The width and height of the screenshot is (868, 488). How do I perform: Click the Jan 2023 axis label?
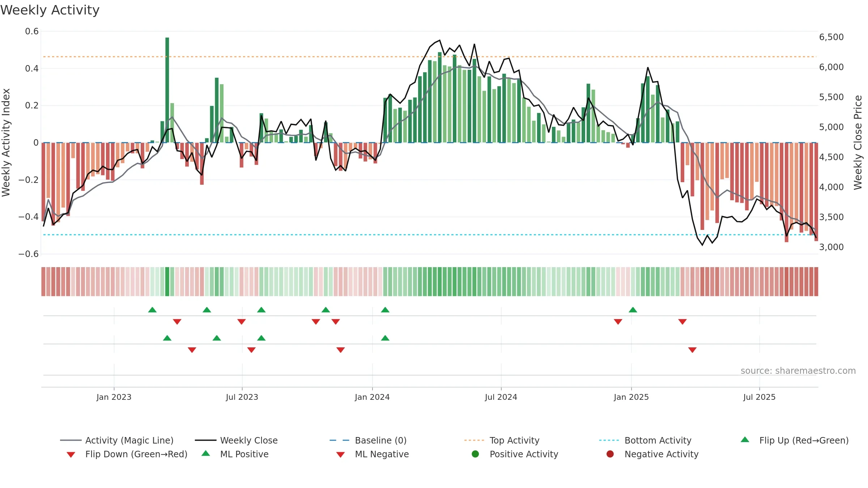coord(114,397)
